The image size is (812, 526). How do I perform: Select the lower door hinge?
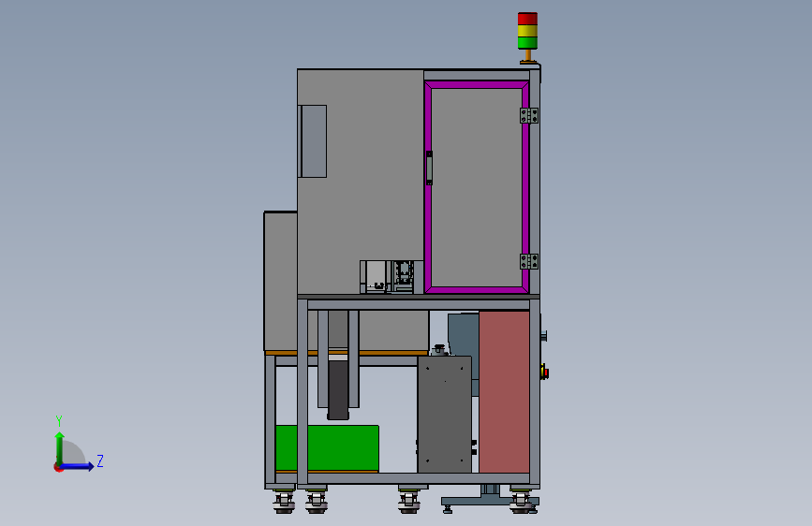529,261
